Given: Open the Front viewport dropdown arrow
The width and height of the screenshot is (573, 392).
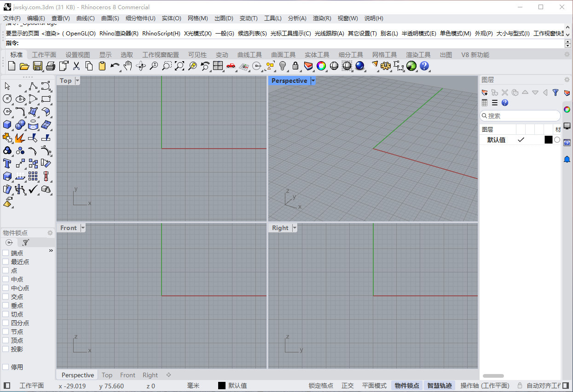Looking at the screenshot, I should click(83, 228).
